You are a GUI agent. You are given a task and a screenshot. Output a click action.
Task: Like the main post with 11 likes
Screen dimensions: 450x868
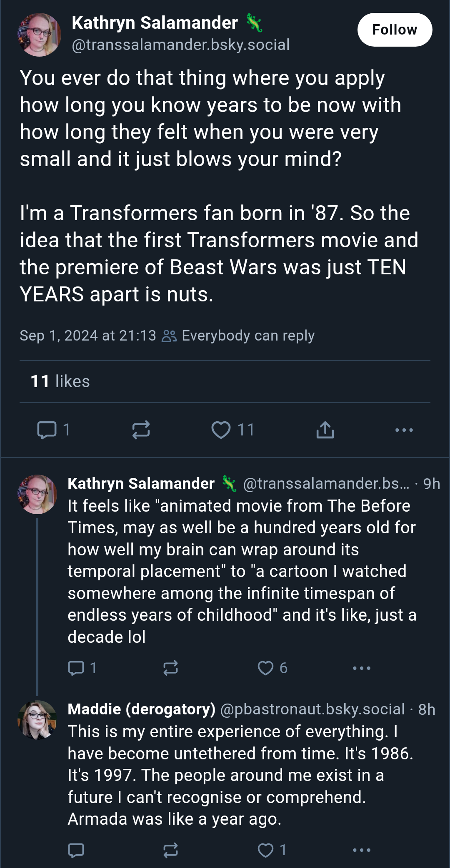pos(221,430)
